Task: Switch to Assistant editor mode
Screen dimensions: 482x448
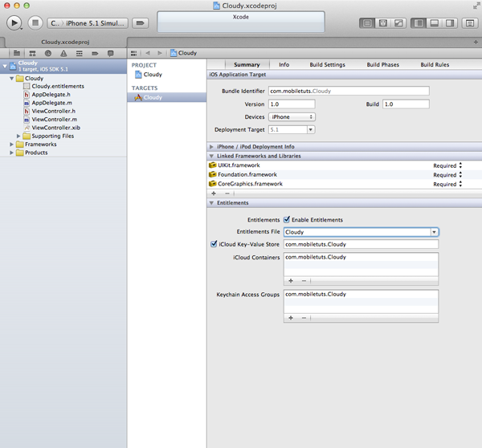Action: coord(383,23)
